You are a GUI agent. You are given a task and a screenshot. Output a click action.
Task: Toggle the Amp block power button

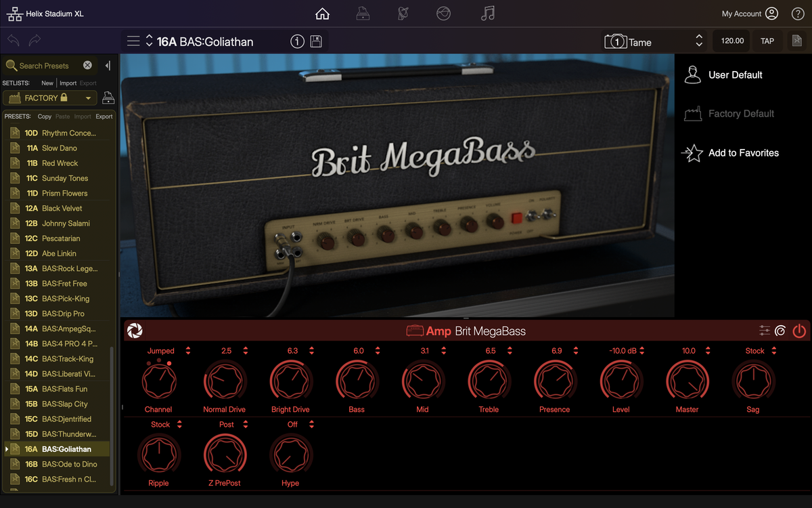[x=799, y=331]
